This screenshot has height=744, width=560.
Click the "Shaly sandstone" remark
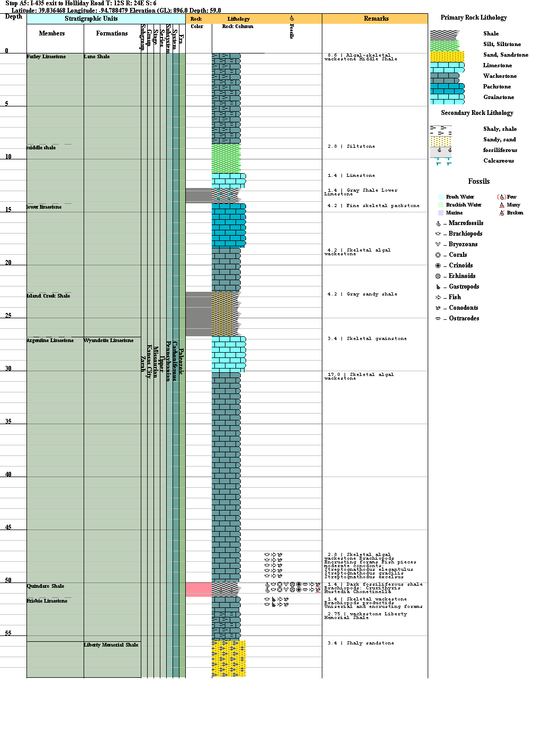pos(370,643)
